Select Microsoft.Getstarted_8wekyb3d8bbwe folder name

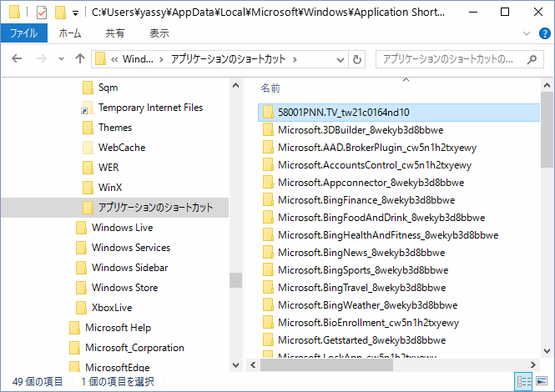(x=361, y=340)
